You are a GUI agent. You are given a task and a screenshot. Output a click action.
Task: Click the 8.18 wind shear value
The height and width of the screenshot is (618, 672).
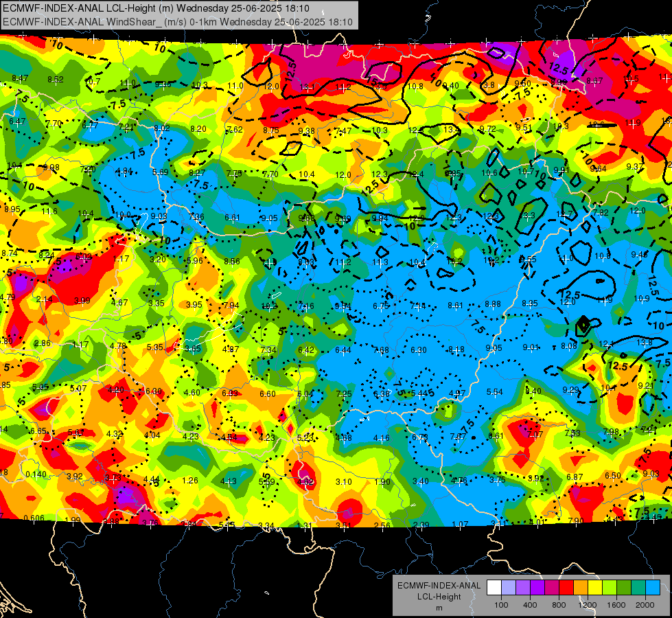pos(456,350)
